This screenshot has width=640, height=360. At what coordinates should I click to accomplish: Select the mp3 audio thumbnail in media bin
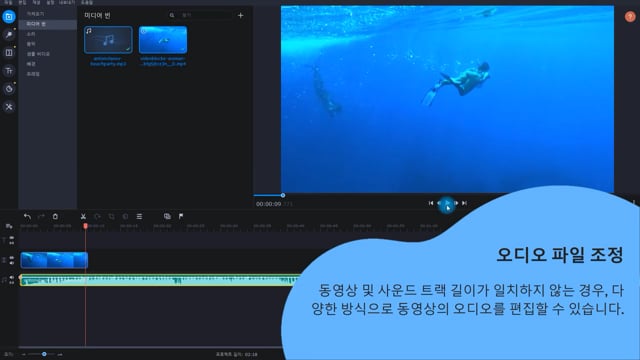coord(108,40)
